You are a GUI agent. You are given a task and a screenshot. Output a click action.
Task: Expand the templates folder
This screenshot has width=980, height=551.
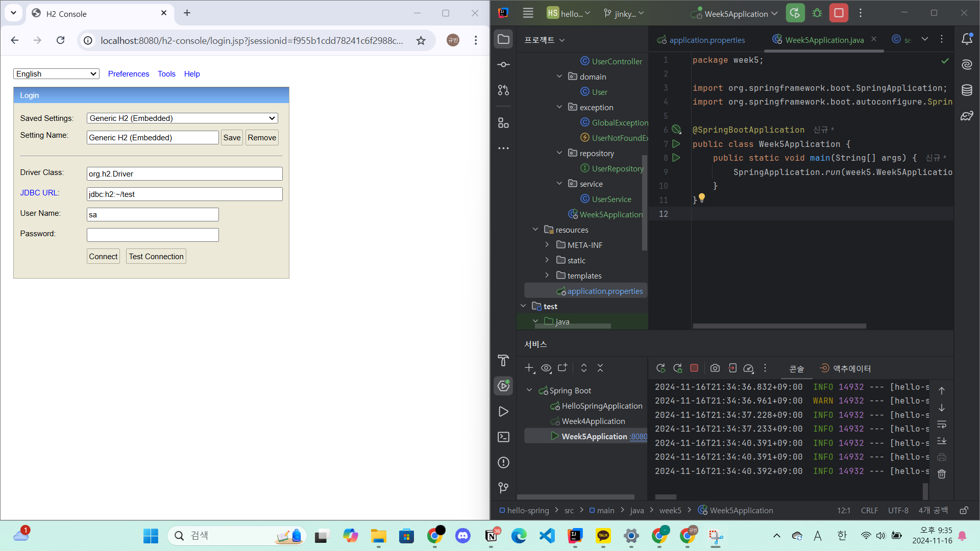[547, 275]
